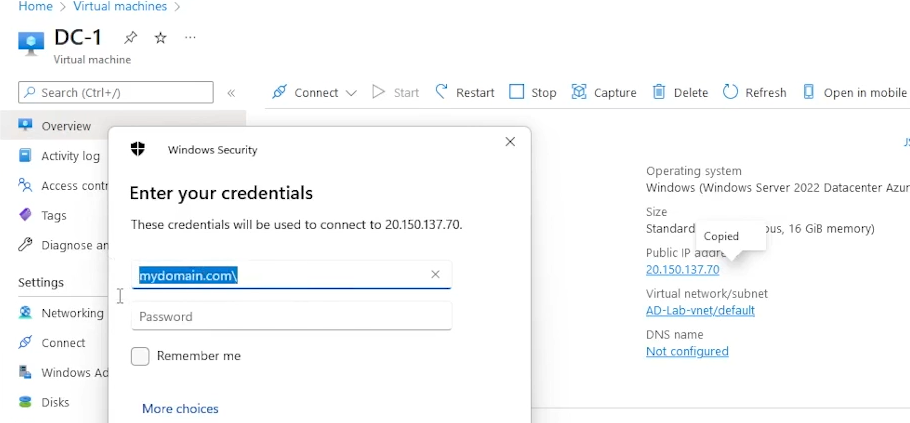Click the Open in mobile phone icon
The width and height of the screenshot is (910, 423).
click(808, 92)
